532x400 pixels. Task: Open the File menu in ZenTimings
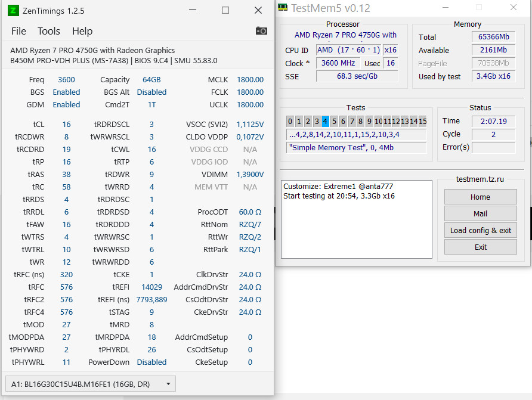[x=18, y=31]
